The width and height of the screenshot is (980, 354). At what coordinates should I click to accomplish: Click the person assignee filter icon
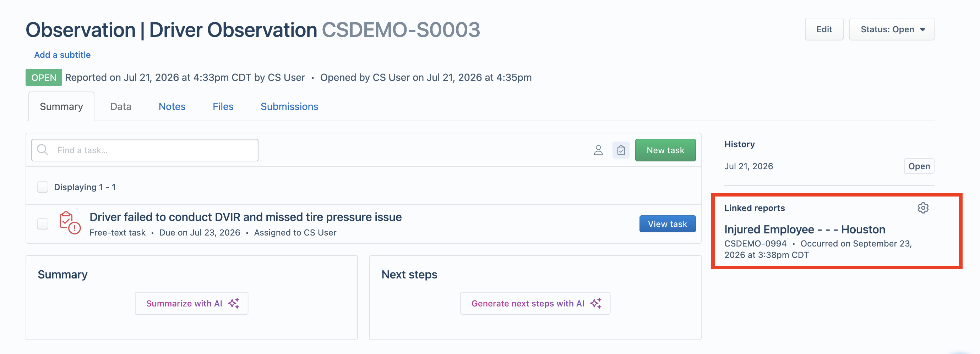pos(598,150)
